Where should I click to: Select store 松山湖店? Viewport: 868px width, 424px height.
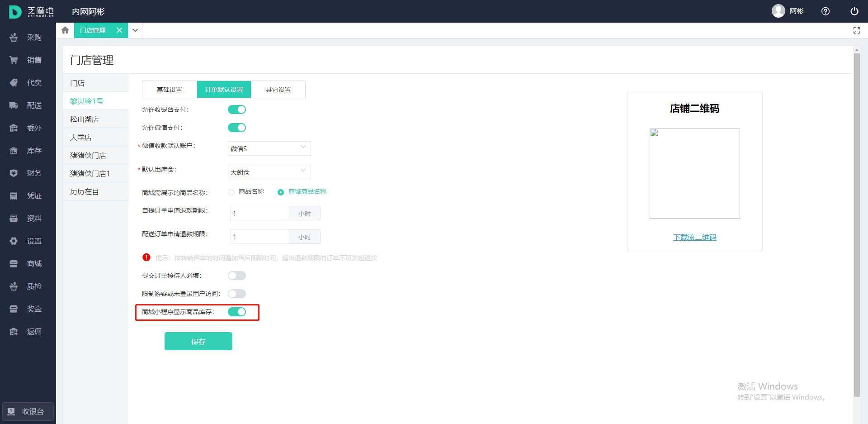(x=96, y=119)
